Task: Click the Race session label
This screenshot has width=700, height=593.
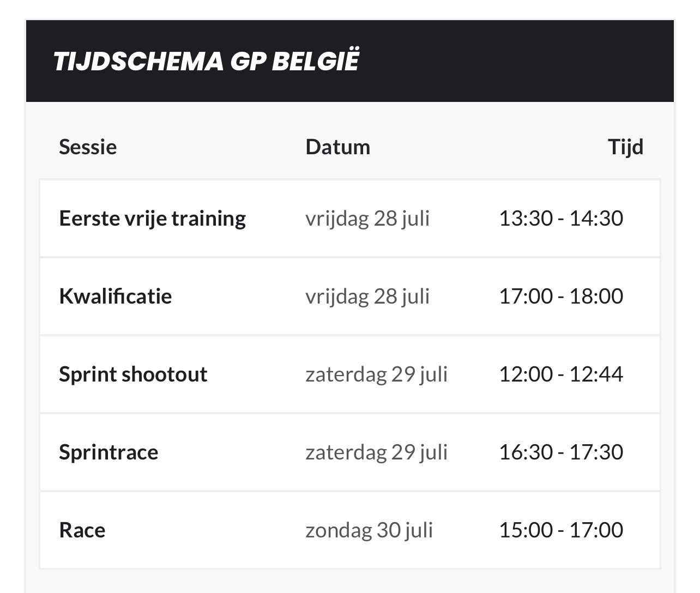Action: click(x=82, y=530)
